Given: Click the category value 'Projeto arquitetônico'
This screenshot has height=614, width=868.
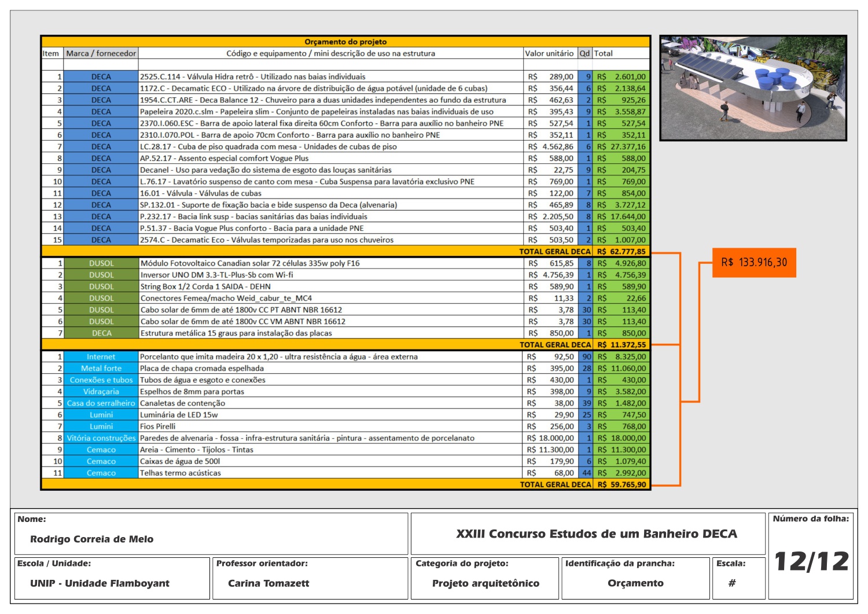Looking at the screenshot, I should (486, 583).
